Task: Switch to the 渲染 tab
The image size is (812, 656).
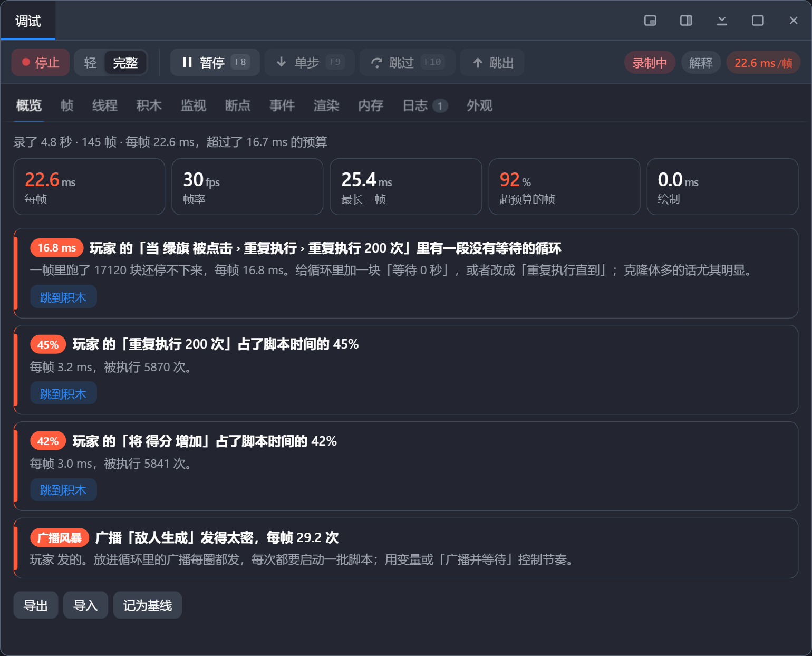Action: (x=326, y=105)
